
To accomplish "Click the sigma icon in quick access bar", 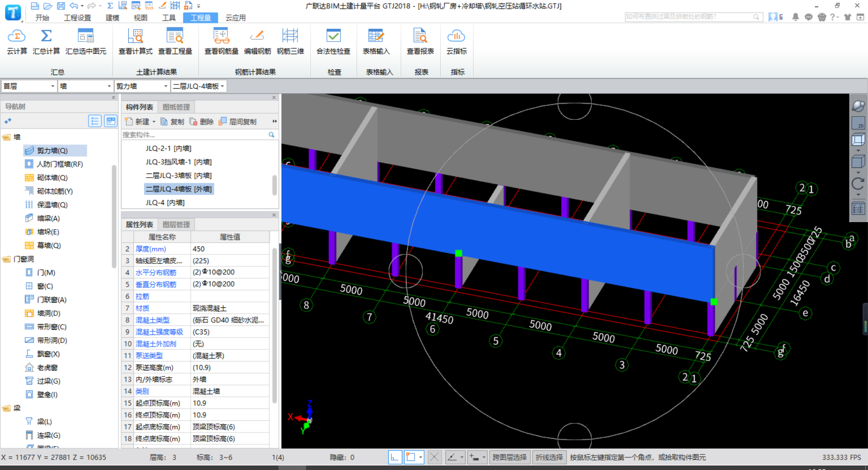I will pos(110,6).
